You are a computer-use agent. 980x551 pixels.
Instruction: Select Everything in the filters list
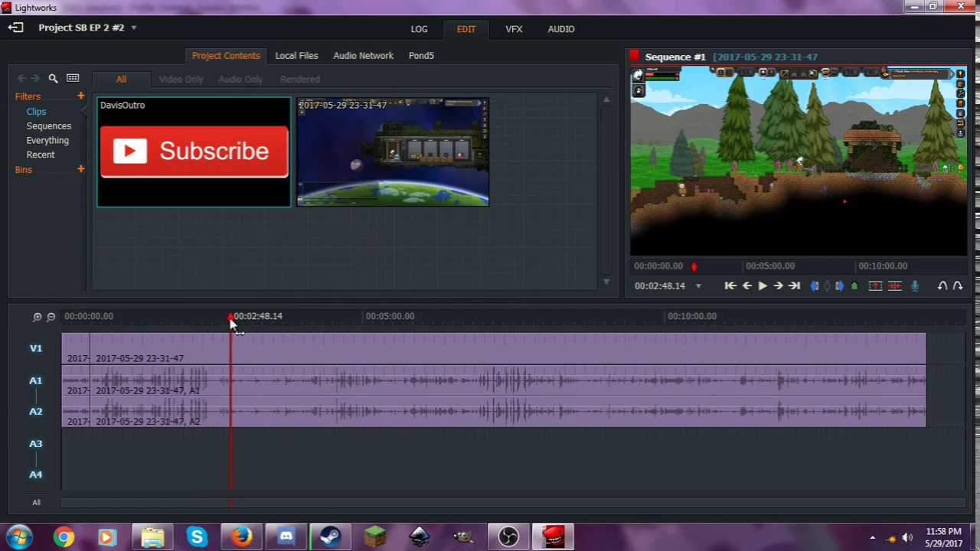(47, 141)
